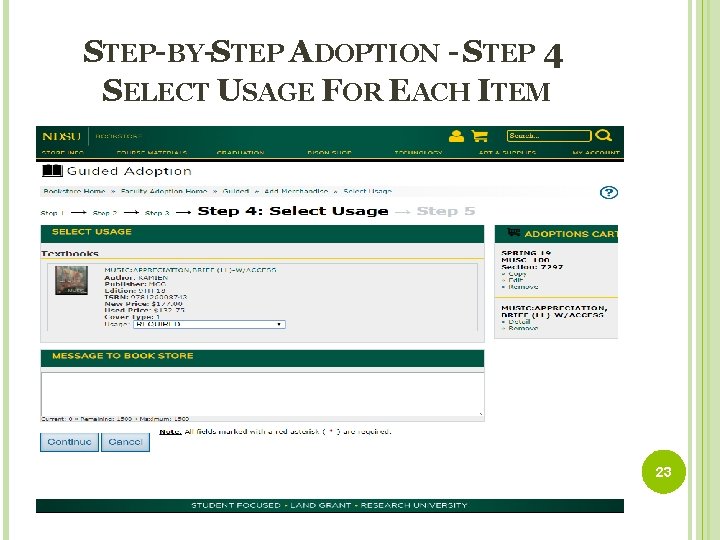This screenshot has width=720, height=540.
Task: Go to Guided breadcrumb link
Action: click(236, 191)
